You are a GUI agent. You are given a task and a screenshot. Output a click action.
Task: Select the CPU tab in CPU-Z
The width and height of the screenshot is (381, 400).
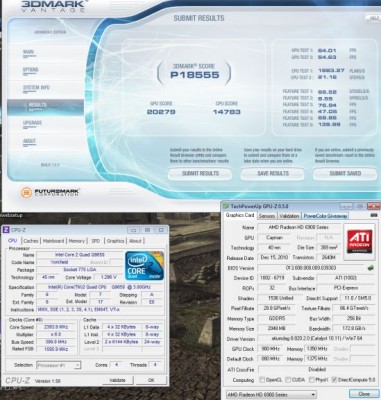(x=13, y=240)
